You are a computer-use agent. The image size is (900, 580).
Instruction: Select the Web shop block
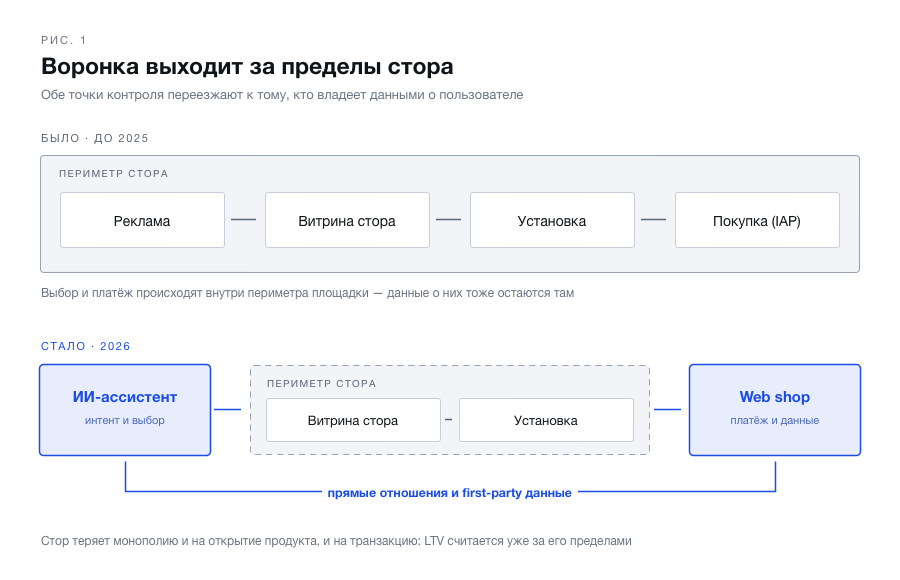775,410
